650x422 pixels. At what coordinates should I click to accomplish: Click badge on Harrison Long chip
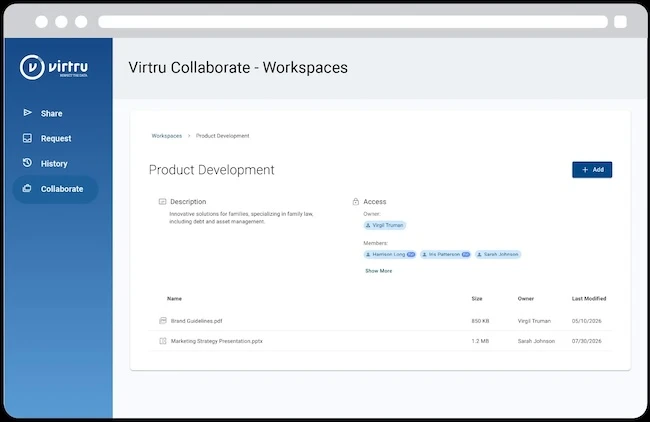click(411, 255)
